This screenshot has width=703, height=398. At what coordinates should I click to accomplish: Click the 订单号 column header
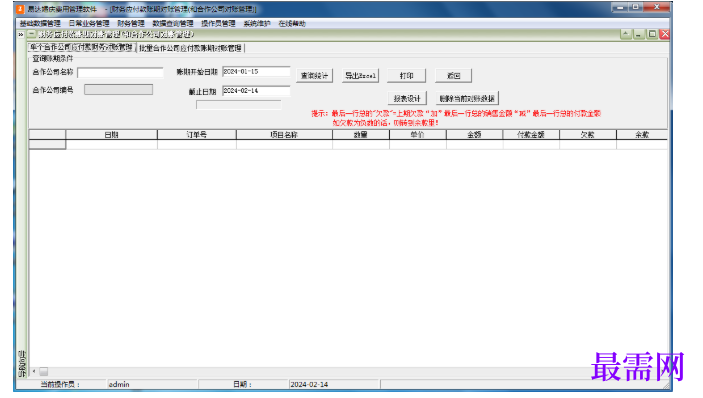click(x=197, y=134)
